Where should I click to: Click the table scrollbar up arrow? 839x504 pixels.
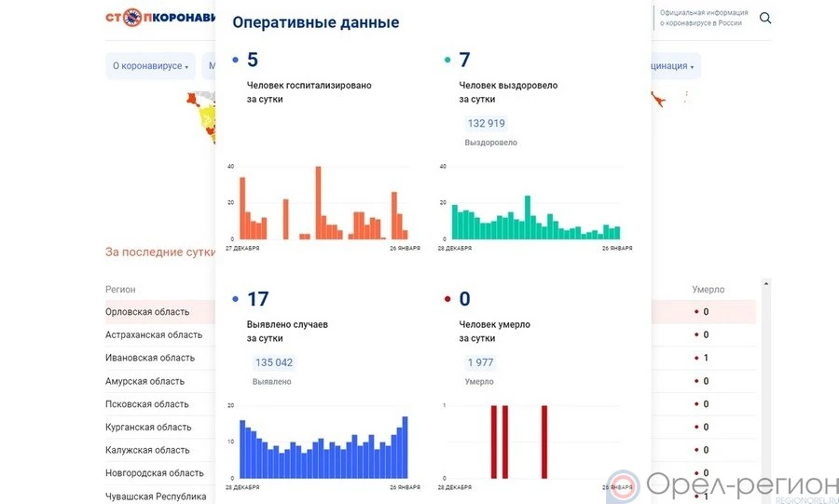click(765, 283)
